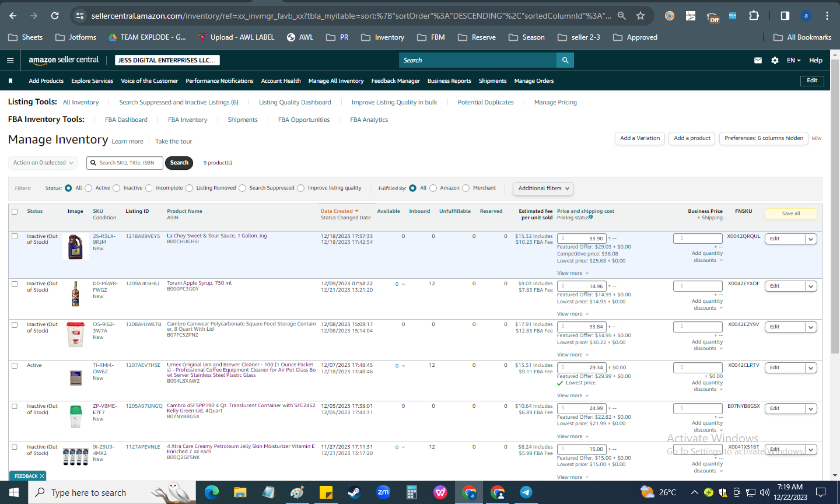The height and width of the screenshot is (504, 840).
Task: Select the Search Suppressed filter
Action: coord(242,188)
